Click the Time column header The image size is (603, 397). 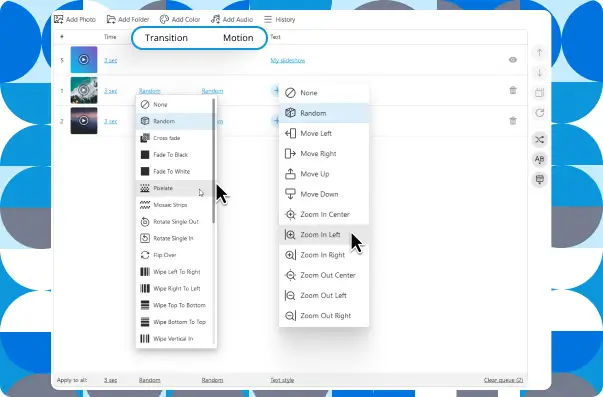point(110,37)
